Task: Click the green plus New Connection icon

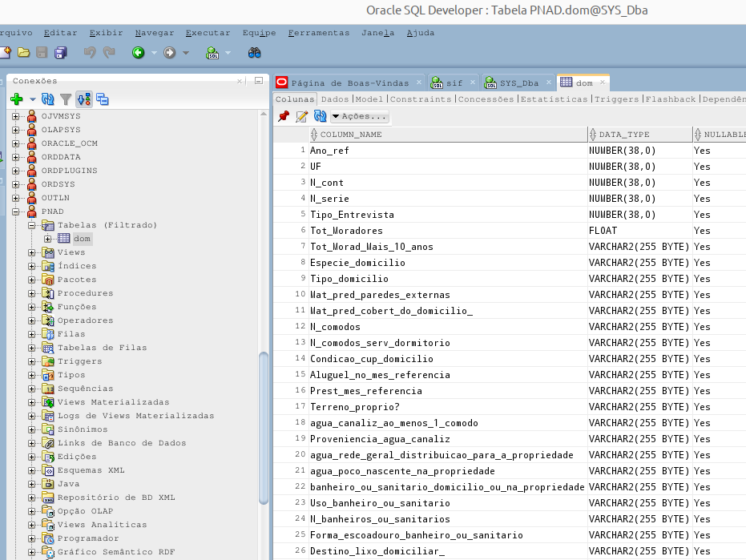Action: click(17, 99)
